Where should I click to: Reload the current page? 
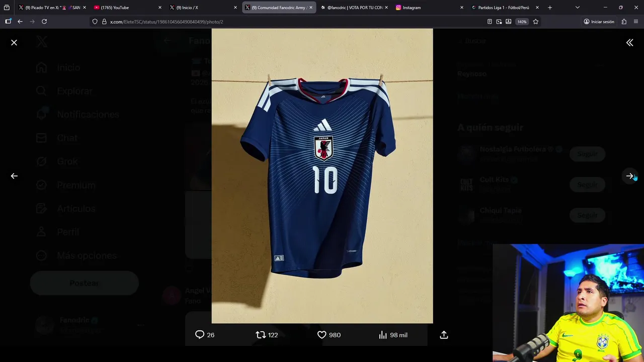(44, 22)
